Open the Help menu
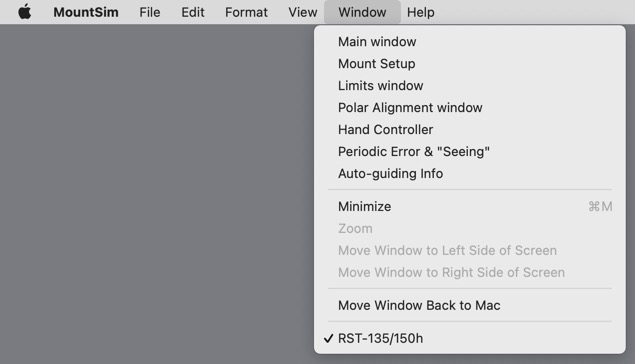 (x=421, y=12)
